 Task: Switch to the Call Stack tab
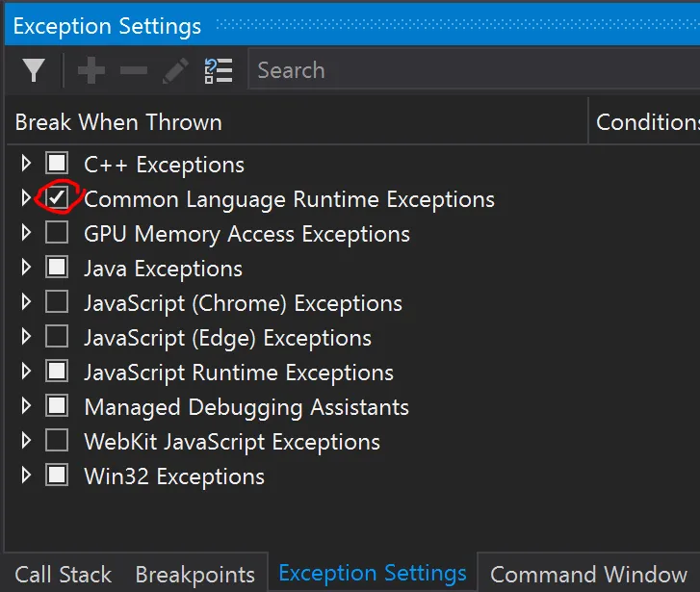coord(64,575)
